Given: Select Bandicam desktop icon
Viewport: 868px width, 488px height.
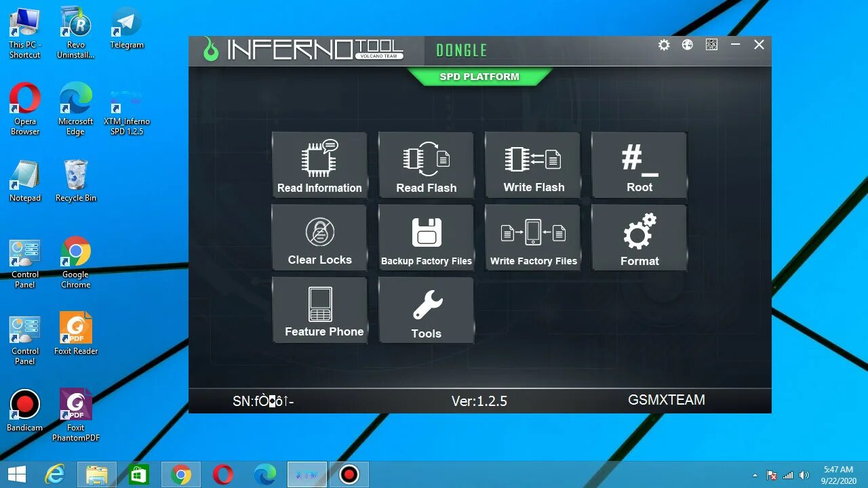Looking at the screenshot, I should click(25, 411).
